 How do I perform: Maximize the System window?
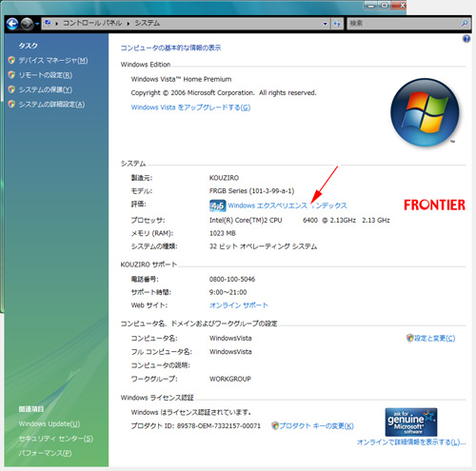coord(385,6)
